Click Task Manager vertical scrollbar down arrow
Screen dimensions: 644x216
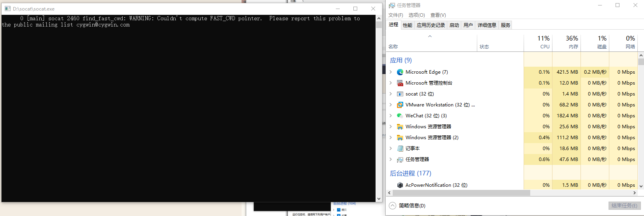pyautogui.click(x=641, y=186)
